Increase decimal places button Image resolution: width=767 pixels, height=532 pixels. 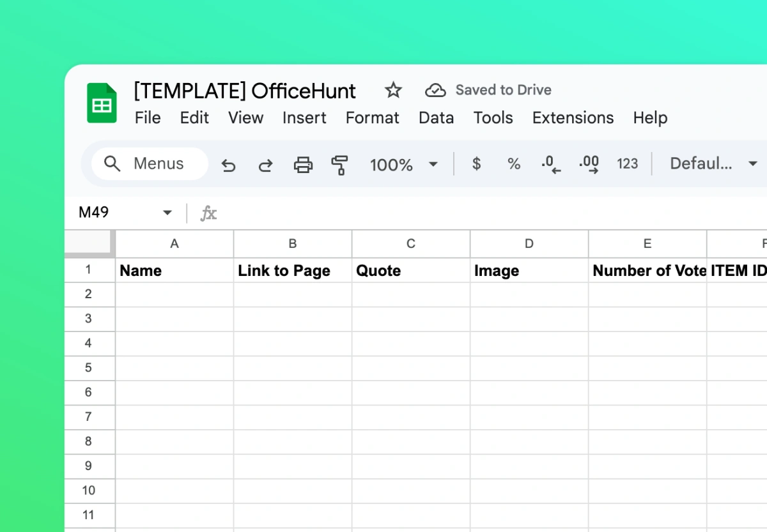click(589, 164)
